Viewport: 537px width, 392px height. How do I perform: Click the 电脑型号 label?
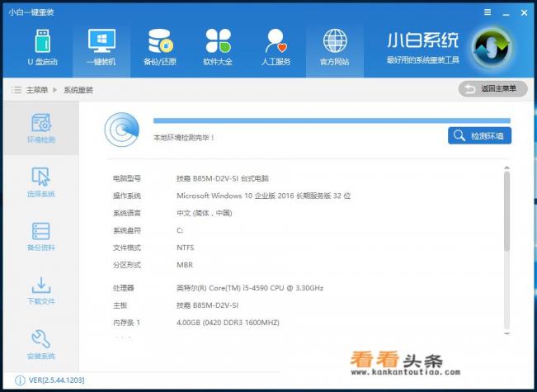pos(127,178)
